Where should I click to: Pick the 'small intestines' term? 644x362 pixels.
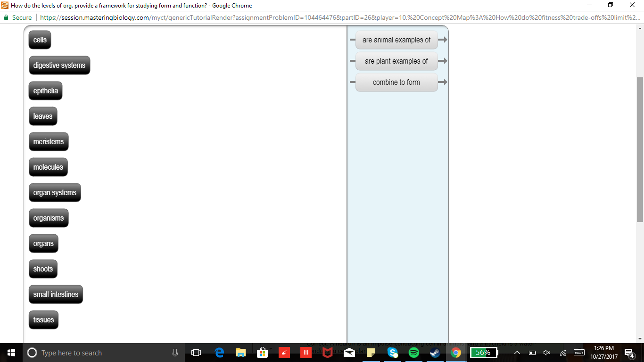pyautogui.click(x=56, y=295)
